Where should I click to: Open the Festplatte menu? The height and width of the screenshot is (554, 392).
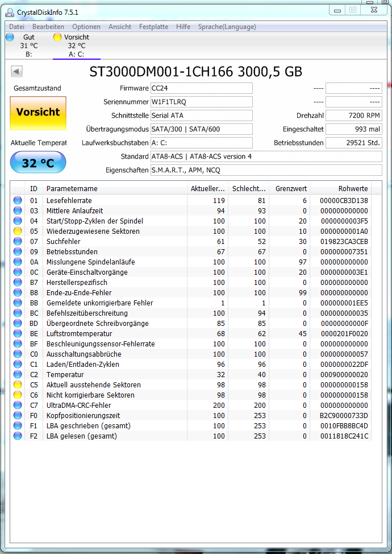point(153,27)
